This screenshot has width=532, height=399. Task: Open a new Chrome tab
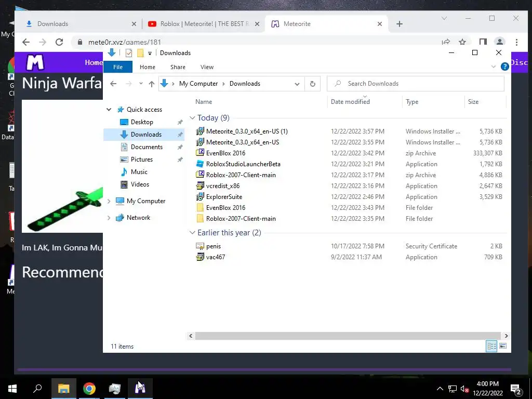pyautogui.click(x=400, y=24)
